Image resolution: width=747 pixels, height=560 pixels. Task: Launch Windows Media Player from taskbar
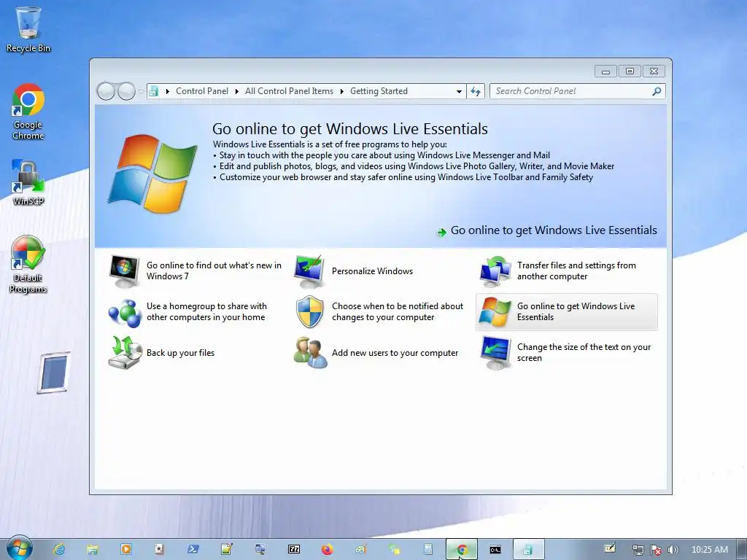(125, 550)
